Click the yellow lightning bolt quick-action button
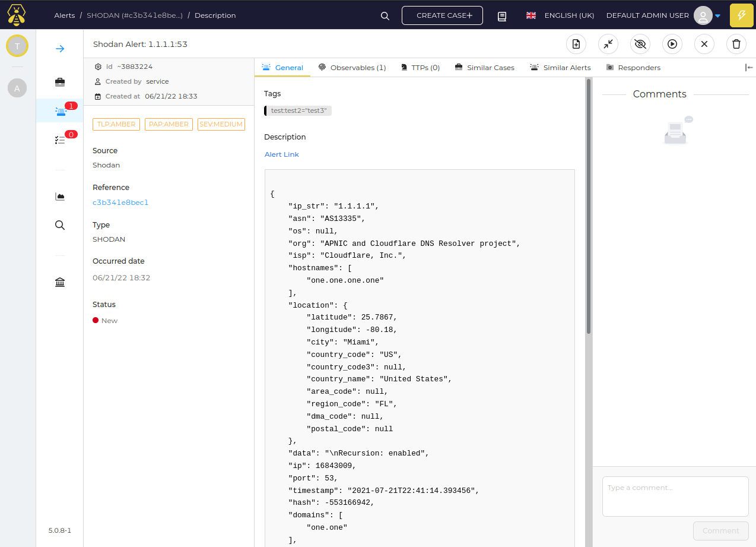Image resolution: width=756 pixels, height=547 pixels. pos(741,15)
